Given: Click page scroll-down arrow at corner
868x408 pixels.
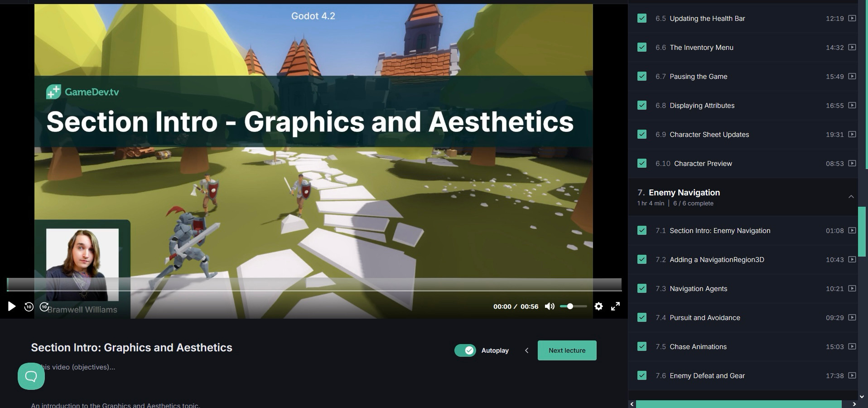Looking at the screenshot, I should click(x=862, y=397).
